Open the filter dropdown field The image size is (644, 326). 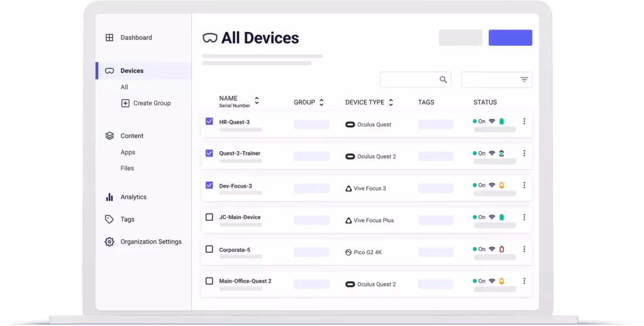coord(497,80)
